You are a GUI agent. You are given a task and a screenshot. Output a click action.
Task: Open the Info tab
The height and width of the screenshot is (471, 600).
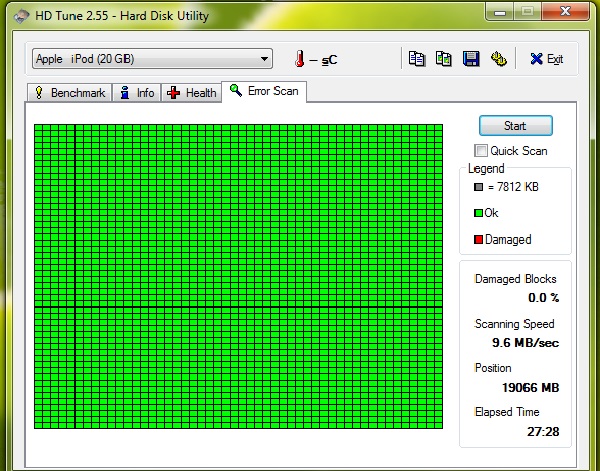(x=137, y=93)
